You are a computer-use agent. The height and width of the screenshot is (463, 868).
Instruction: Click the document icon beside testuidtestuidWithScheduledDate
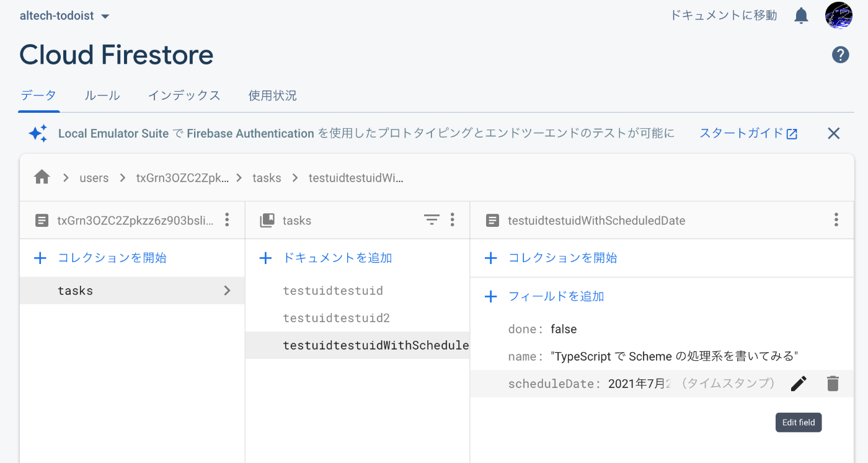pos(492,220)
